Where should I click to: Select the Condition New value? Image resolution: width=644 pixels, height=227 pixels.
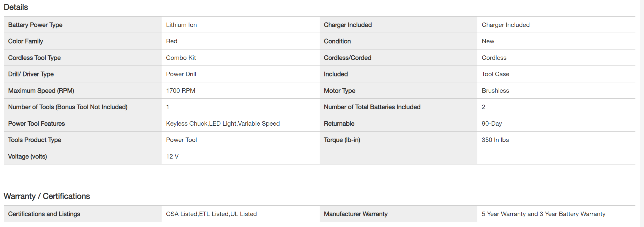click(x=488, y=41)
